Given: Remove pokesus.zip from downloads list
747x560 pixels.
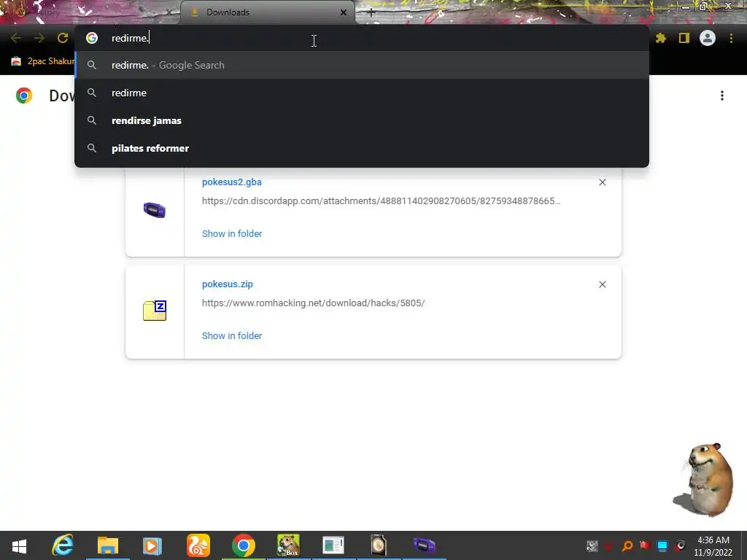Looking at the screenshot, I should pyautogui.click(x=602, y=284).
